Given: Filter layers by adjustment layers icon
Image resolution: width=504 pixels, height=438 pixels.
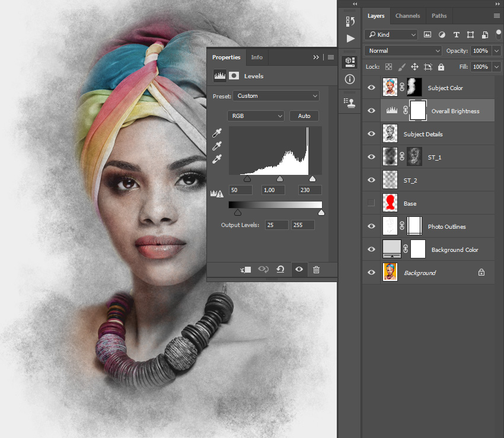Looking at the screenshot, I should click(x=442, y=35).
